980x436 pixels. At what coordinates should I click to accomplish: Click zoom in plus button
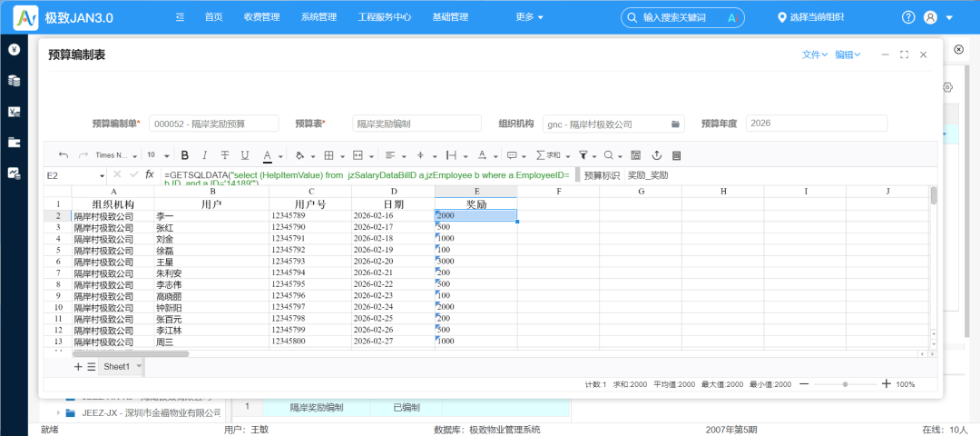pyautogui.click(x=886, y=384)
